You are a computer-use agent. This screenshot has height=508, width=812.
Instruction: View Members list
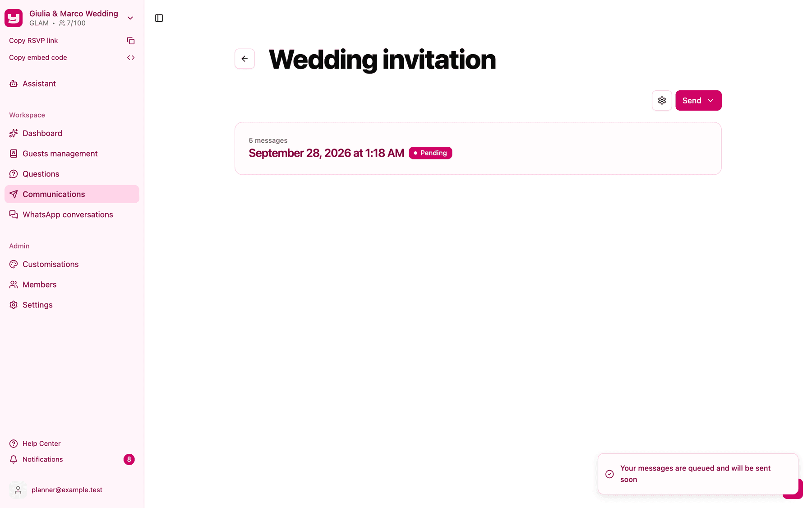(72, 284)
